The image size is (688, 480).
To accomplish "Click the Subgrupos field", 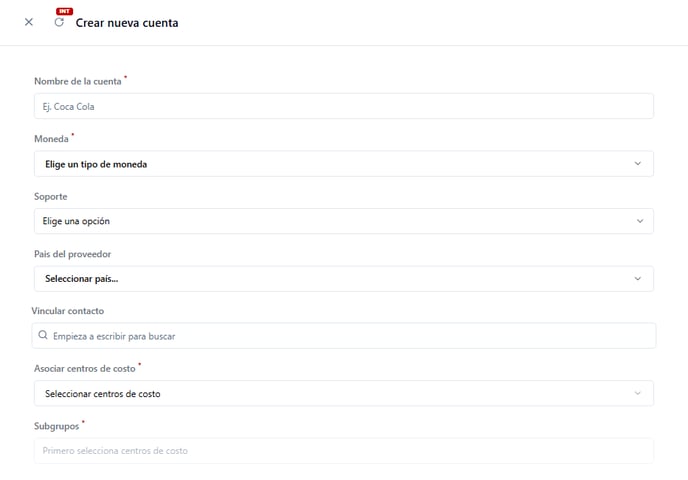I will pos(343,451).
